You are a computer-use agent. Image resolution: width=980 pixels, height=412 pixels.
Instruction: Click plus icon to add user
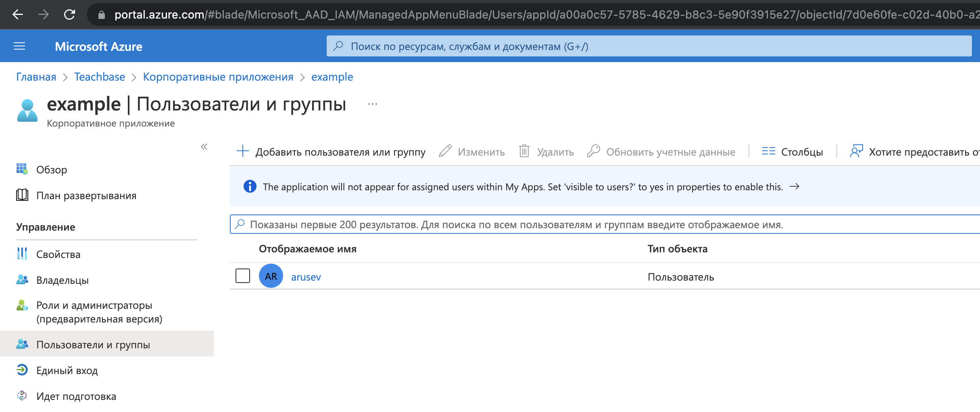click(x=243, y=151)
